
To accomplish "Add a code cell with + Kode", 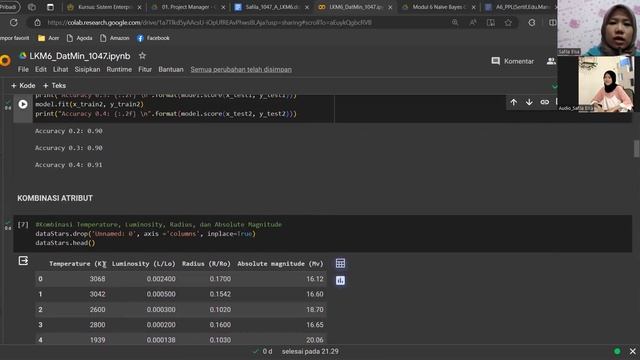I will (x=23, y=86).
